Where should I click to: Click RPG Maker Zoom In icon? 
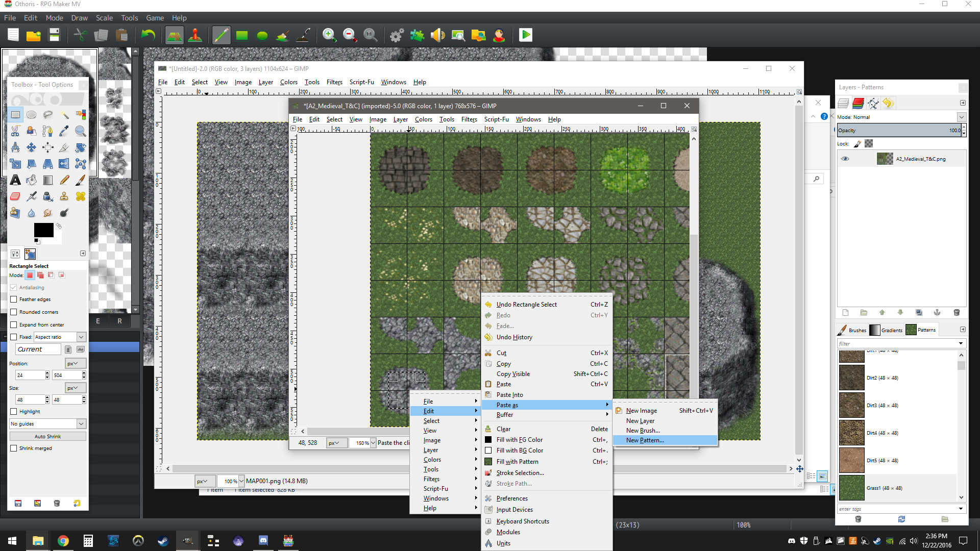tap(329, 35)
